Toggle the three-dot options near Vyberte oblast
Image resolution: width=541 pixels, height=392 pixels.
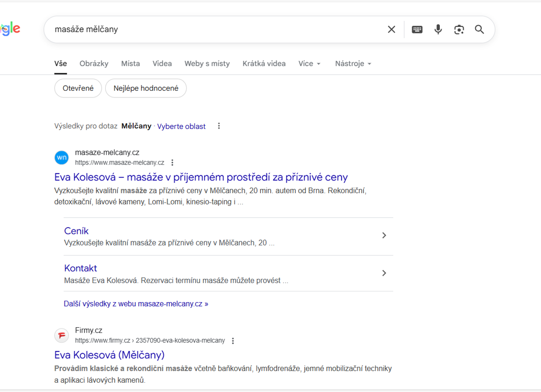pyautogui.click(x=219, y=126)
